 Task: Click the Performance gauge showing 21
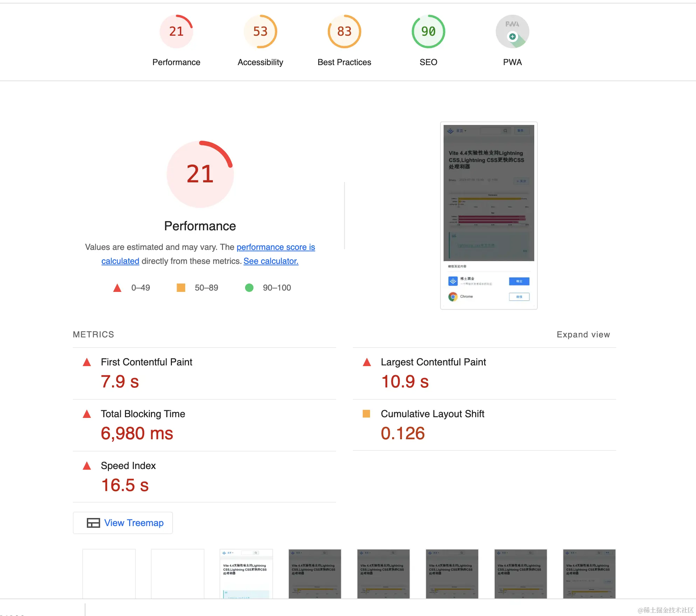[176, 31]
